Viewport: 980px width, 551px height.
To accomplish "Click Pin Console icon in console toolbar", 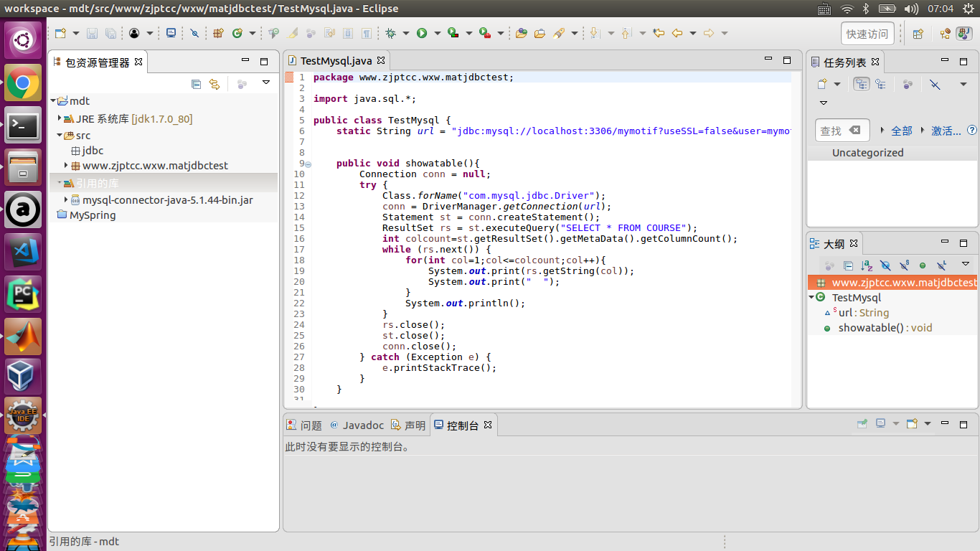I will click(862, 424).
